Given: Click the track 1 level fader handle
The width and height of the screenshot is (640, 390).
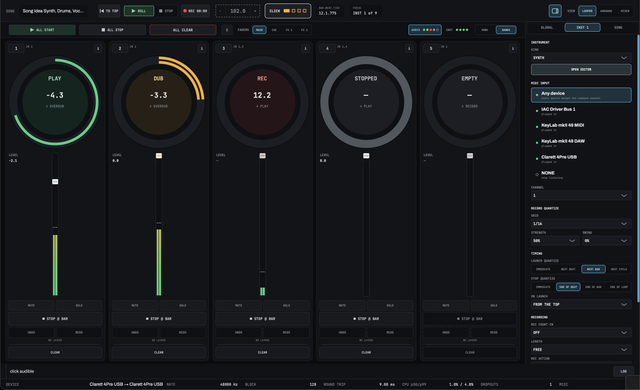Looking at the screenshot, I should 55,182.
